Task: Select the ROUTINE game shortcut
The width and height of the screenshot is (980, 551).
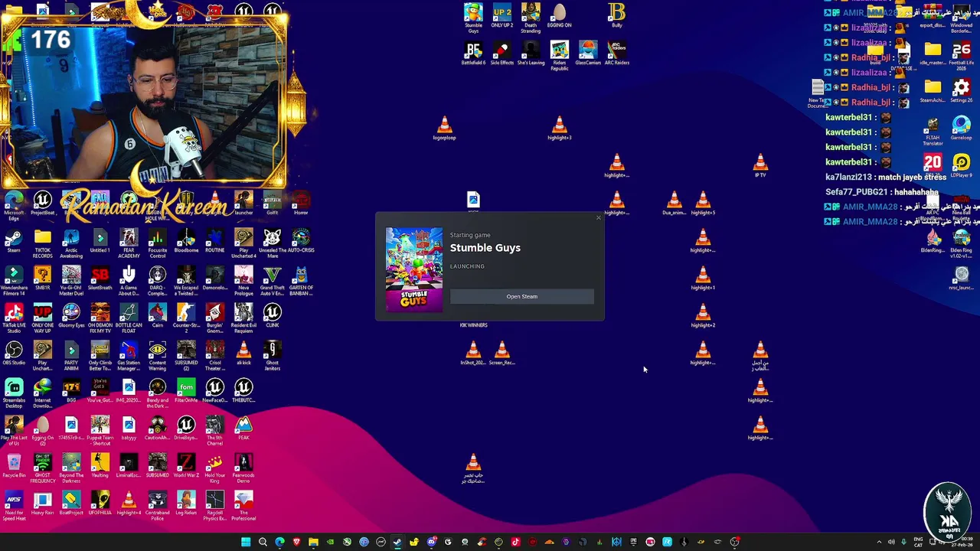Action: 214,240
